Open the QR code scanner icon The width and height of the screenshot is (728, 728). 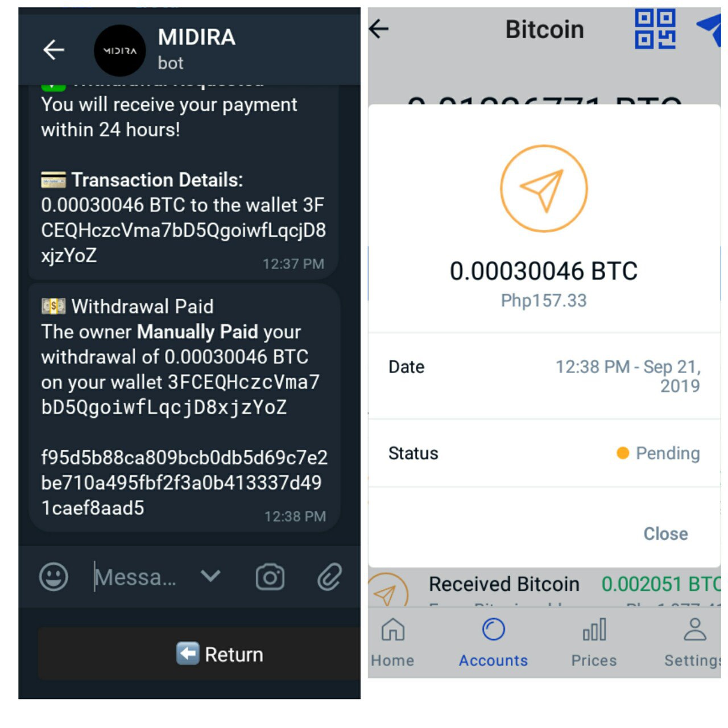655,29
